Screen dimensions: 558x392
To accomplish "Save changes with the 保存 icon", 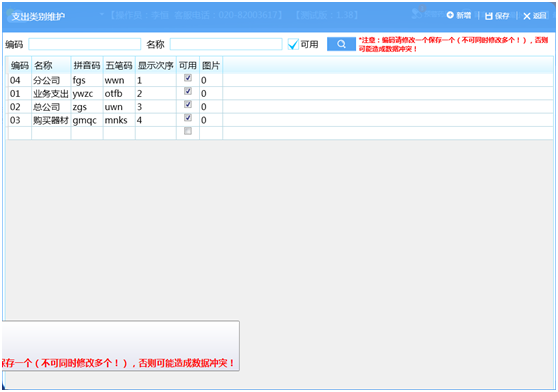I will (497, 16).
